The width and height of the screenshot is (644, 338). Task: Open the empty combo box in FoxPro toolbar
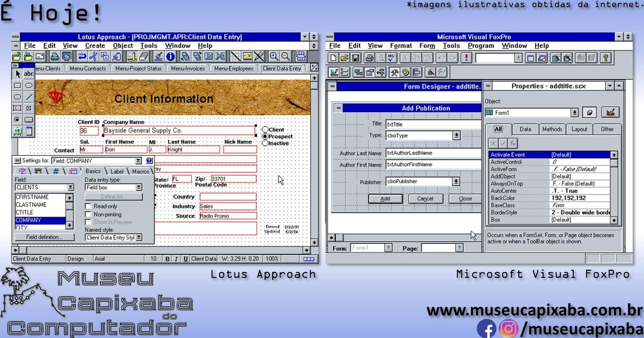coord(518,57)
